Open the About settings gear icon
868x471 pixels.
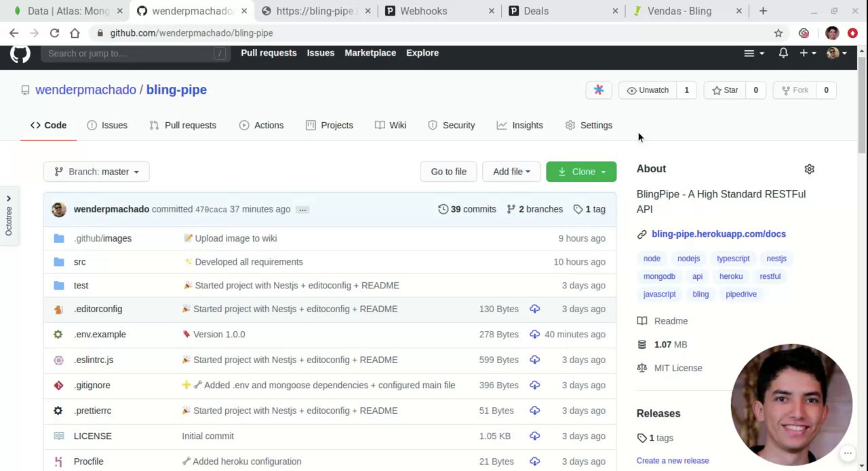pyautogui.click(x=809, y=169)
